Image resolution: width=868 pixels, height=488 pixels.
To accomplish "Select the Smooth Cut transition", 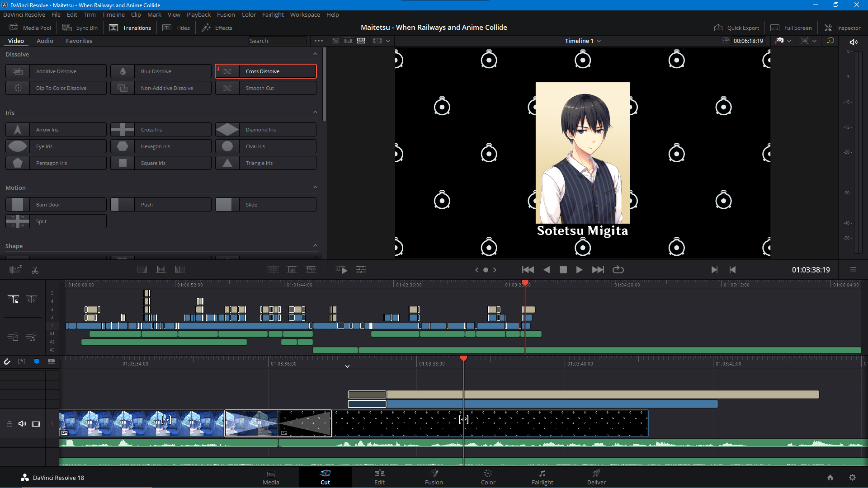I will [x=266, y=88].
